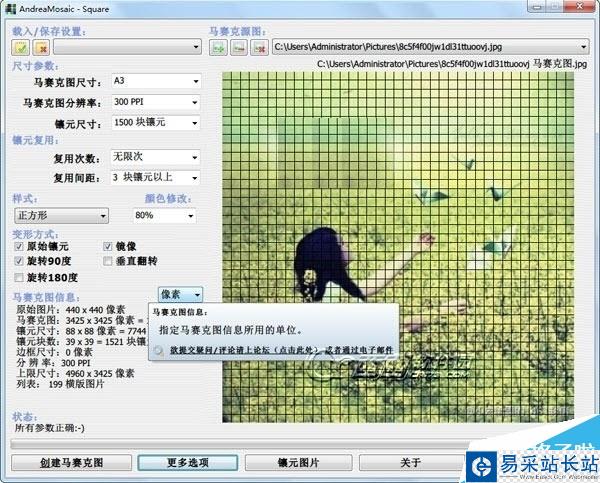This screenshot has width=600, height=483.
Task: Click the 上限尺寸: 4960 x 3425 像素 text
Action: (x=75, y=374)
